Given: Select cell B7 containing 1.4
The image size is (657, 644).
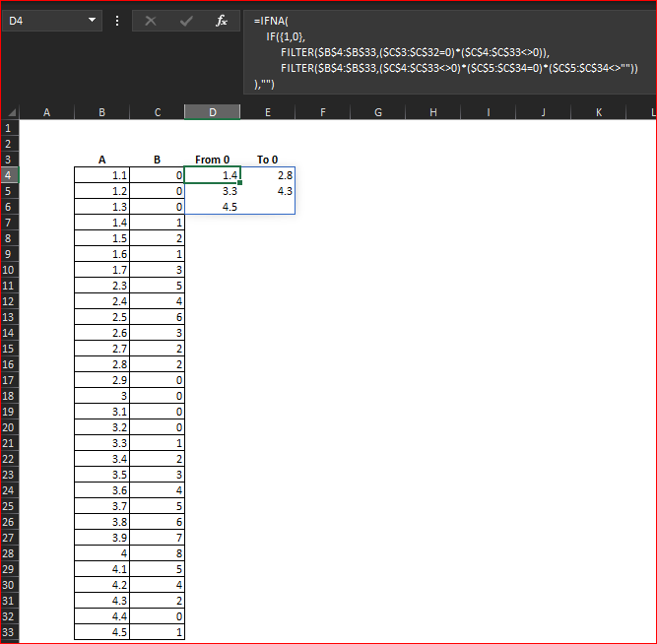Looking at the screenshot, I should pyautogui.click(x=101, y=223).
